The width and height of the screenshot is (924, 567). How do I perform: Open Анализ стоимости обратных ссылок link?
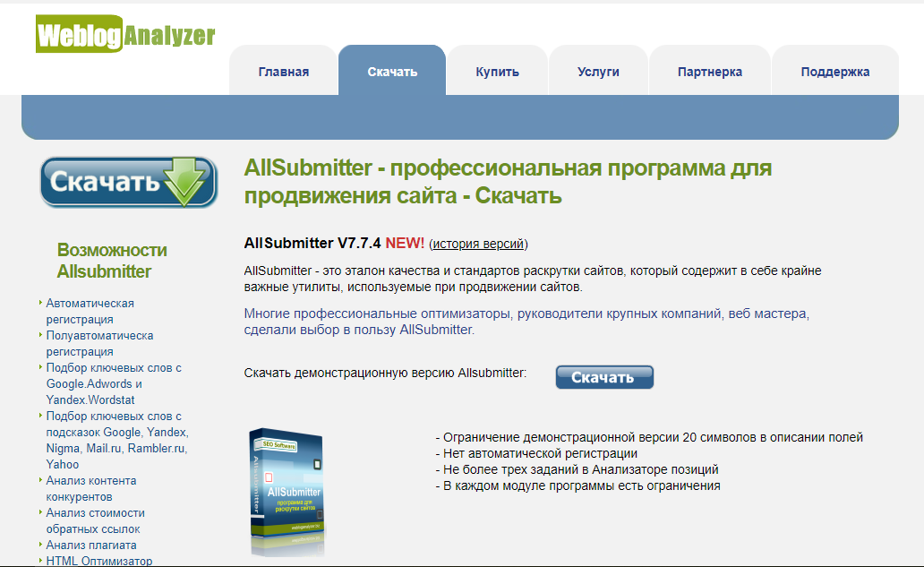click(95, 521)
